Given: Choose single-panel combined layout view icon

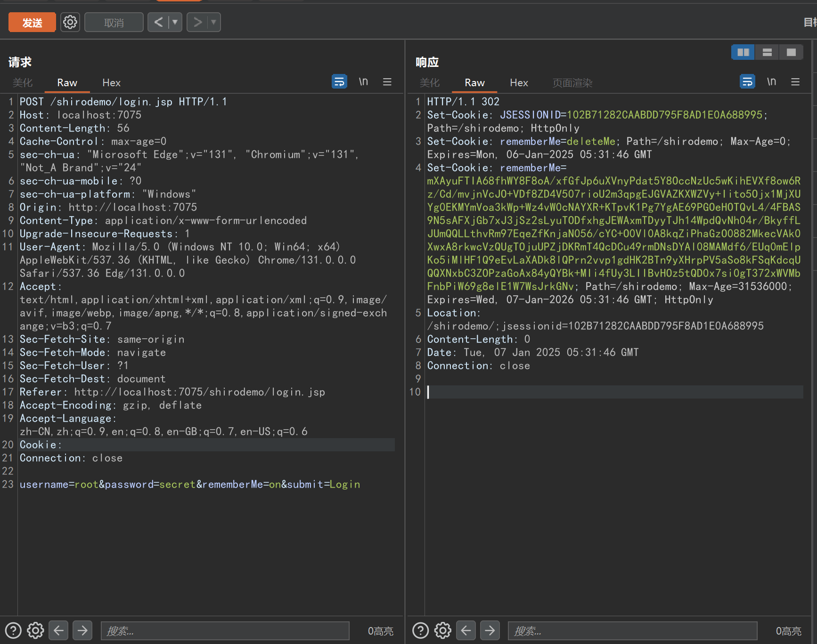Looking at the screenshot, I should [x=791, y=52].
